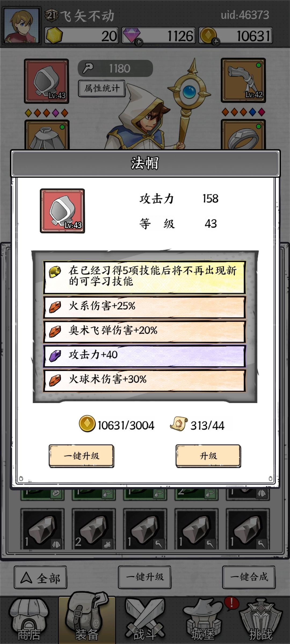Open the 城堡 castle tab with alert
Viewport: 290px width, 644px height.
click(203, 620)
